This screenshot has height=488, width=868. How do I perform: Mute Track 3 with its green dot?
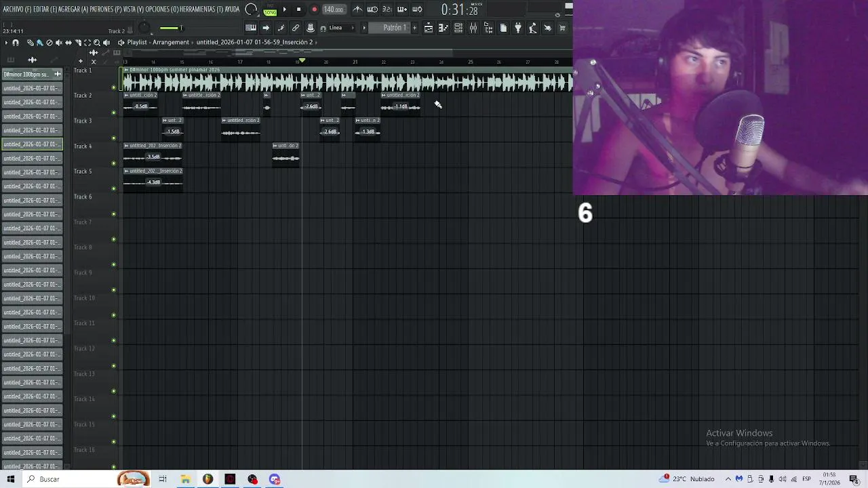(113, 138)
